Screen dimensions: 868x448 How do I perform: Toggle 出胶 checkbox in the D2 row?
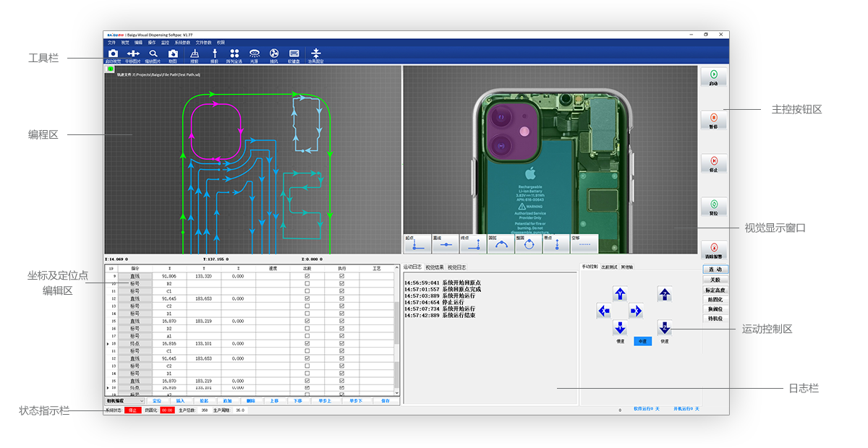click(307, 328)
